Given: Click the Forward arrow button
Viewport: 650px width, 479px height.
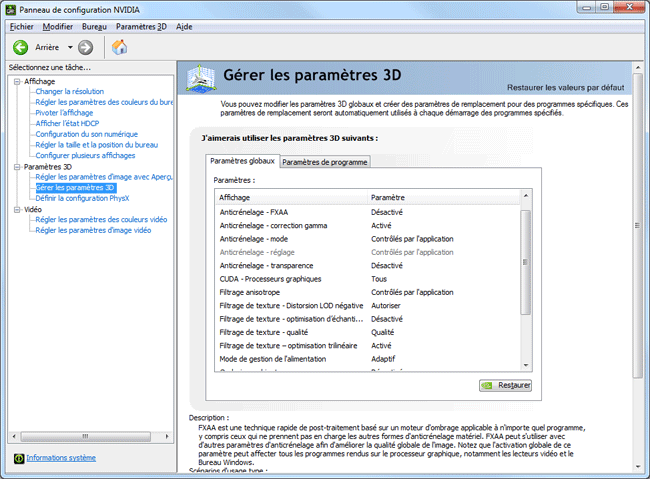Looking at the screenshot, I should tap(86, 47).
